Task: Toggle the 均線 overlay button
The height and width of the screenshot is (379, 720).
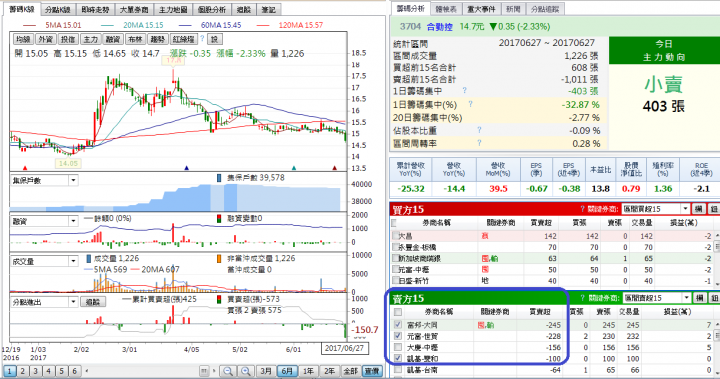Action: point(23,40)
